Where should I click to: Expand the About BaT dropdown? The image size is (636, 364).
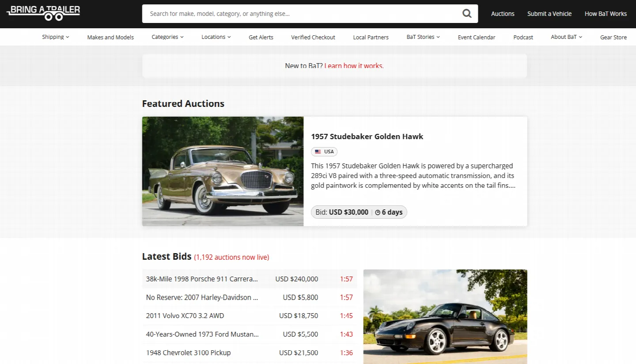coord(566,37)
